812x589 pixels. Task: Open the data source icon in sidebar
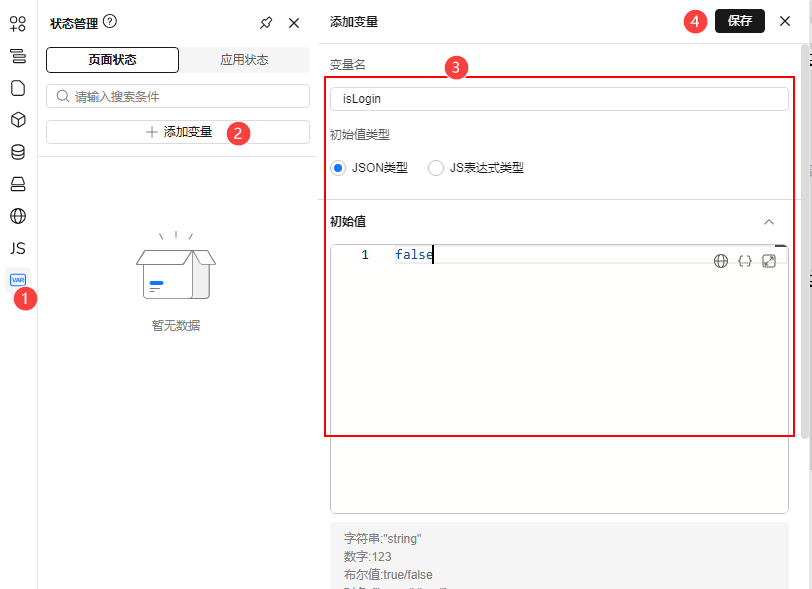[18, 152]
